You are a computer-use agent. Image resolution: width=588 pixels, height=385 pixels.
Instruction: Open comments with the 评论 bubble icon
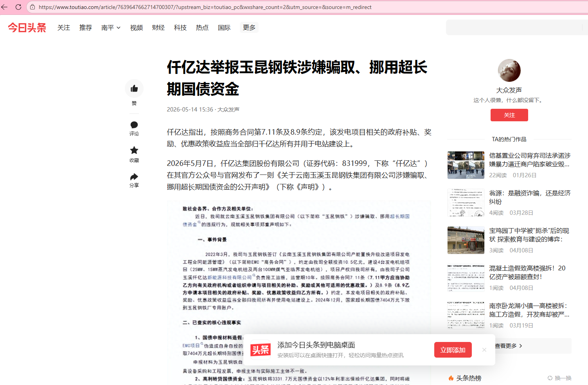click(x=134, y=125)
